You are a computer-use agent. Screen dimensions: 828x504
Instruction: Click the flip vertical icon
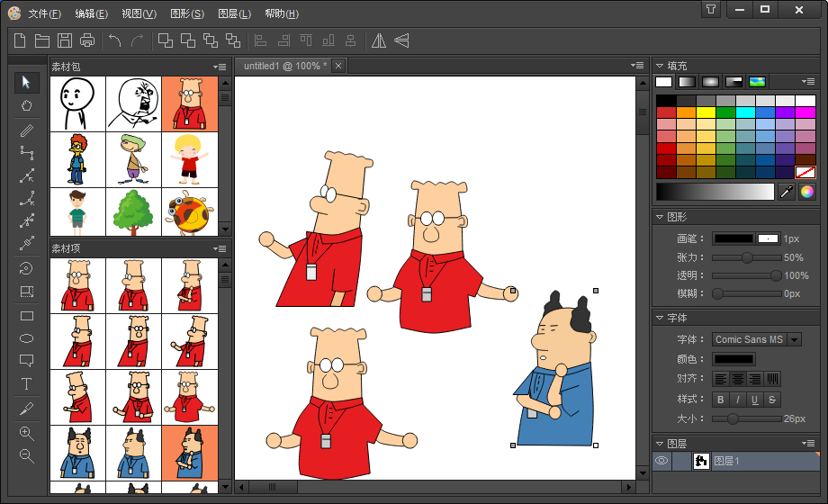click(x=401, y=40)
